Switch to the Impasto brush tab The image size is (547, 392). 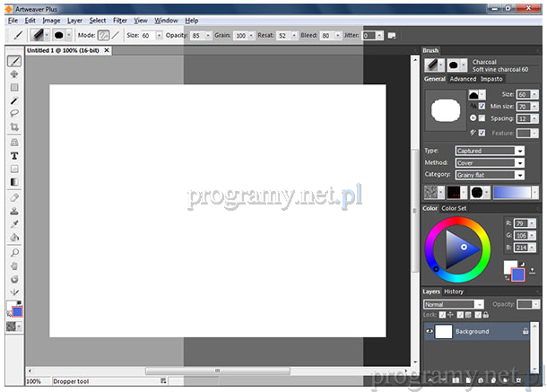(491, 79)
